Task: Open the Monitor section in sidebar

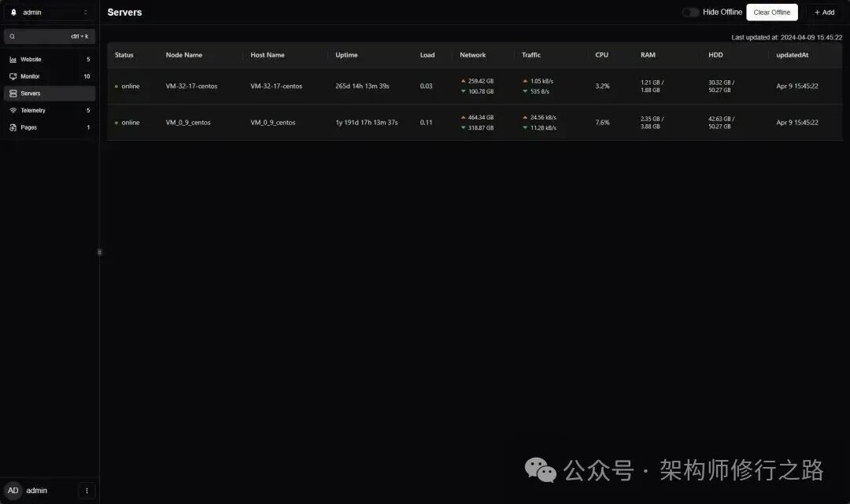Action: pyautogui.click(x=50, y=76)
